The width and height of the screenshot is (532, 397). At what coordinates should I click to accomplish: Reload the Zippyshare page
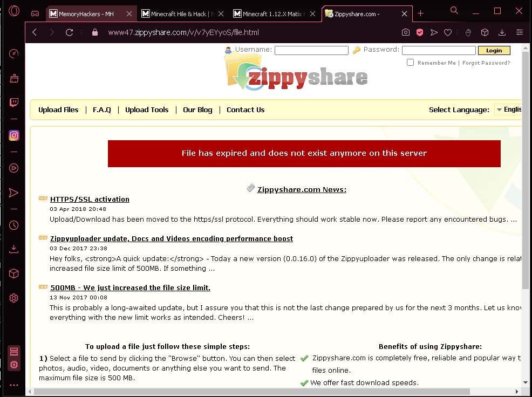(69, 32)
